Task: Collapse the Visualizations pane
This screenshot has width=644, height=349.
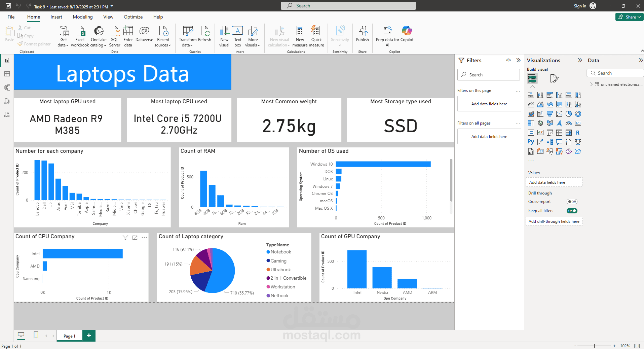Action: 580,60
